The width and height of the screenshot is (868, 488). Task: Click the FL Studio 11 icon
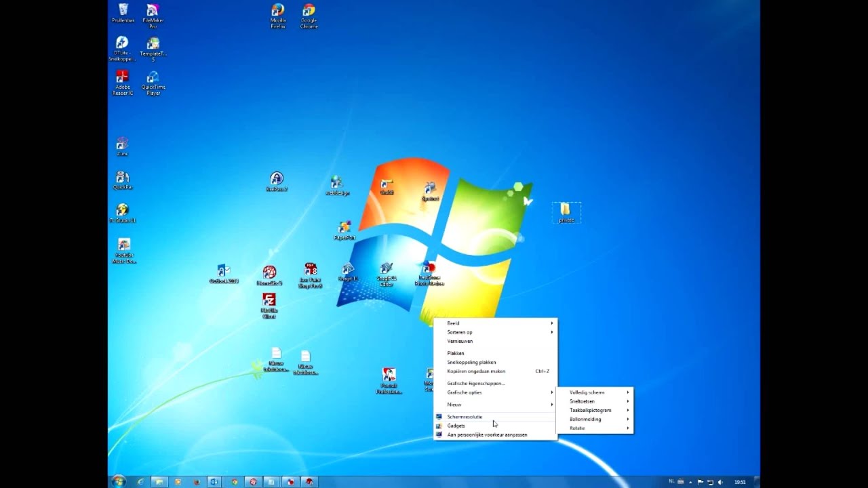123,213
